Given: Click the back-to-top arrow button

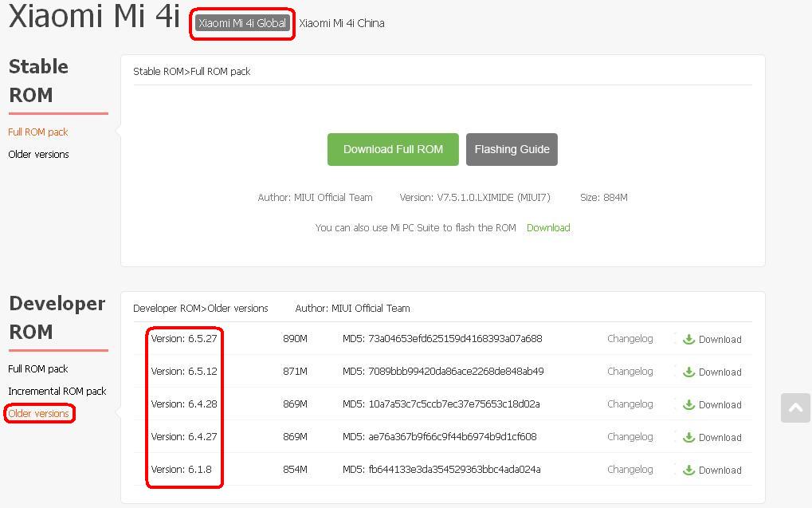Looking at the screenshot, I should [795, 408].
